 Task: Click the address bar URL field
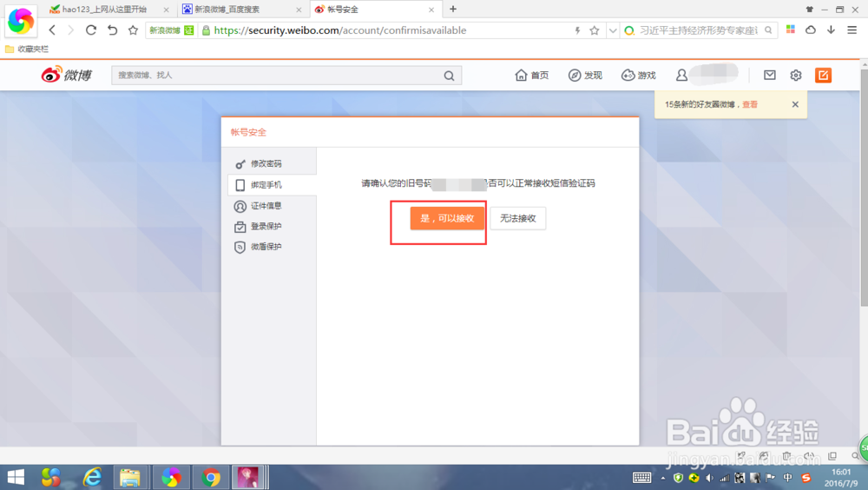[x=386, y=30]
